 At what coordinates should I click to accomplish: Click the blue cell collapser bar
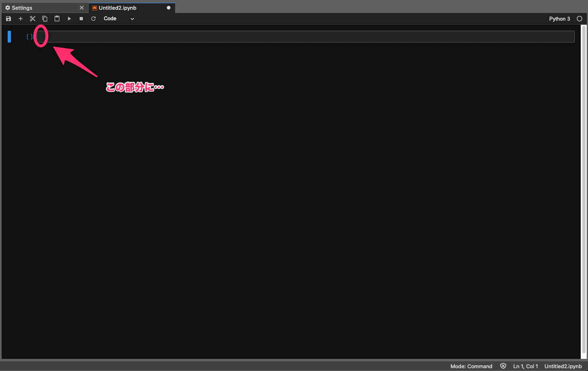tap(9, 36)
